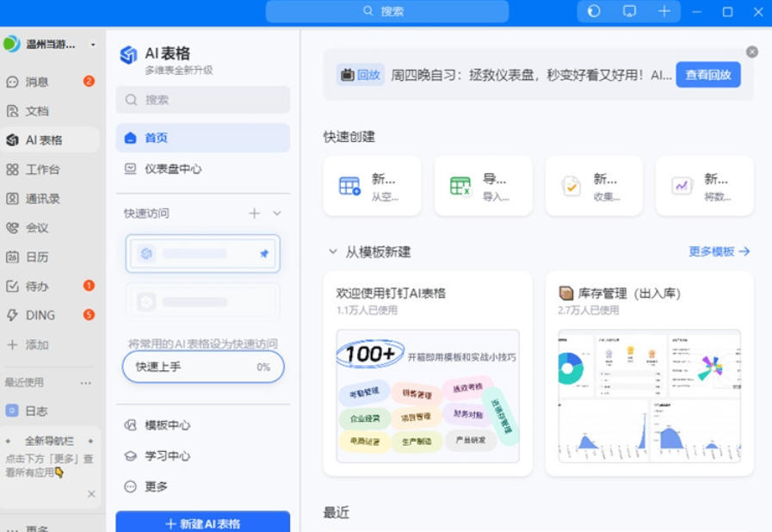772x532 pixels.
Task: Click the plus icon in title bar
Action: [x=664, y=11]
